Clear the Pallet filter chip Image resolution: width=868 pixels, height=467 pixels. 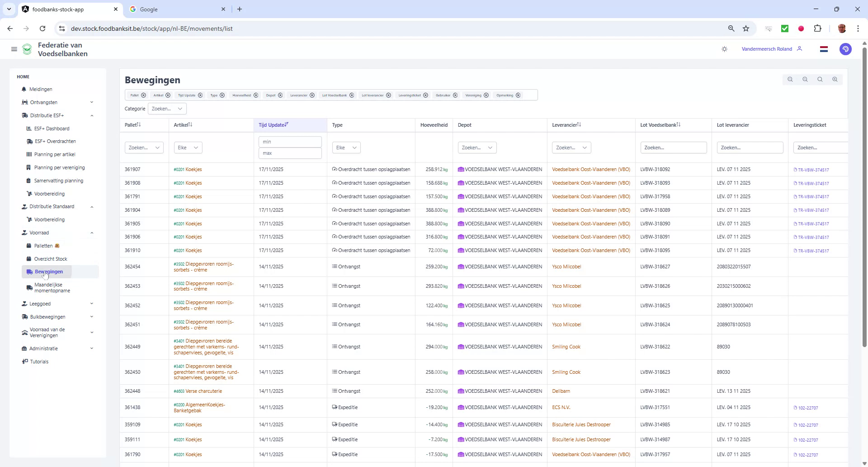coord(143,95)
